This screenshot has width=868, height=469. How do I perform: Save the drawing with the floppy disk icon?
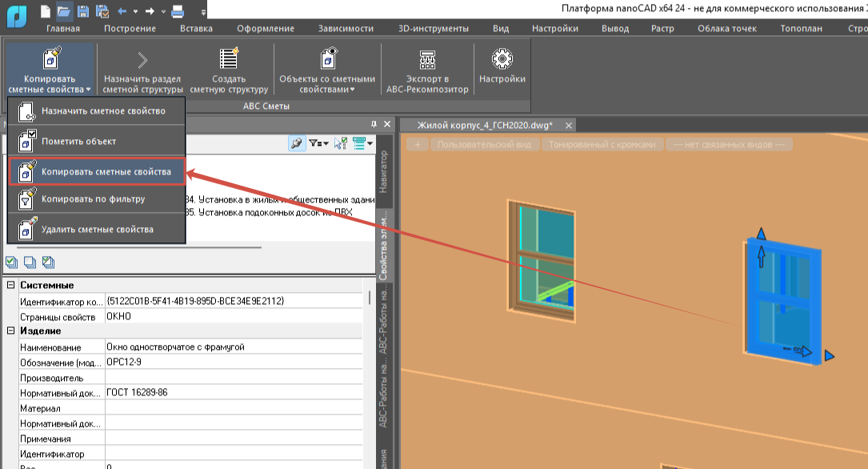tap(83, 11)
